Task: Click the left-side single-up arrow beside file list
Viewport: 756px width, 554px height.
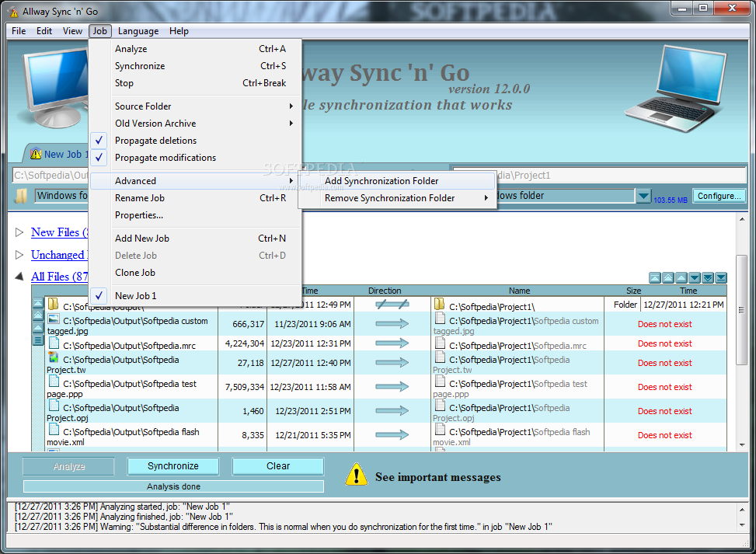Action: [x=37, y=328]
